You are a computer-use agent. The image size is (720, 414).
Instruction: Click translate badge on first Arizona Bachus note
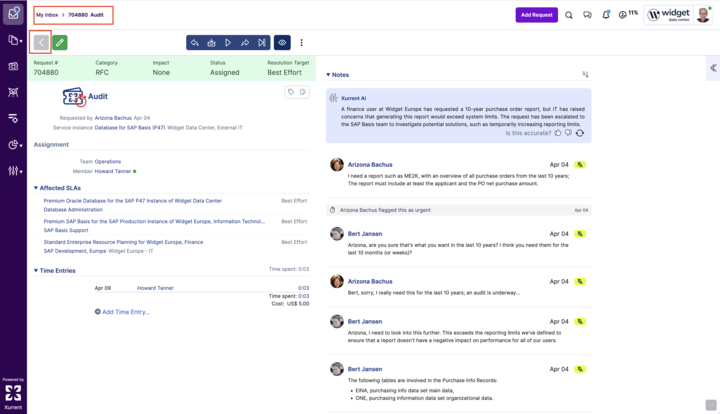coord(580,164)
